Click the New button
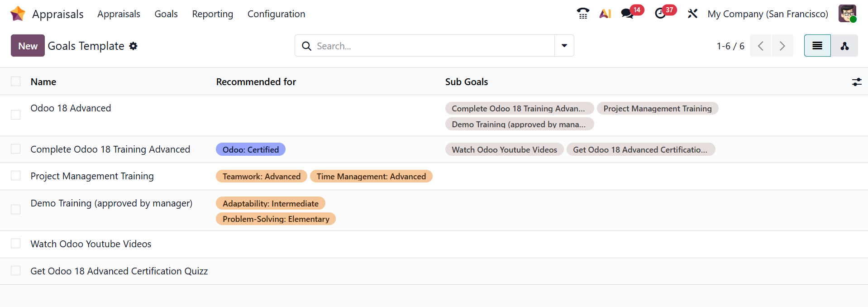The height and width of the screenshot is (307, 868). pyautogui.click(x=28, y=46)
